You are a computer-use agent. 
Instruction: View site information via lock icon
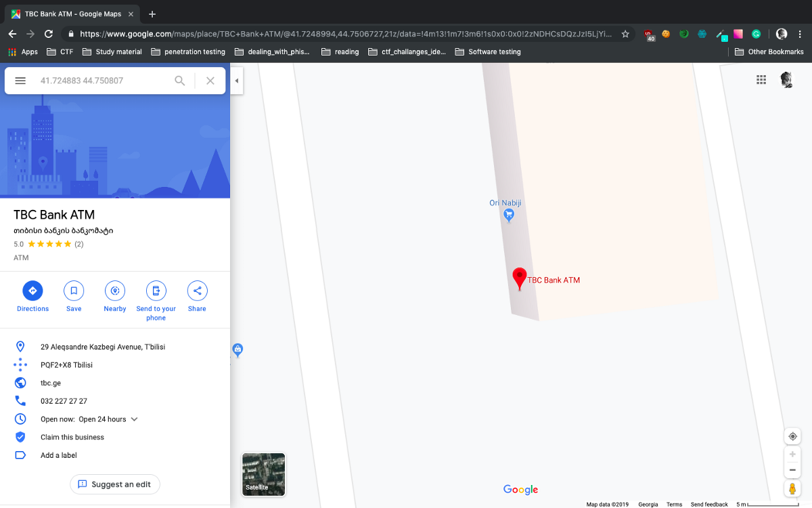pyautogui.click(x=70, y=34)
